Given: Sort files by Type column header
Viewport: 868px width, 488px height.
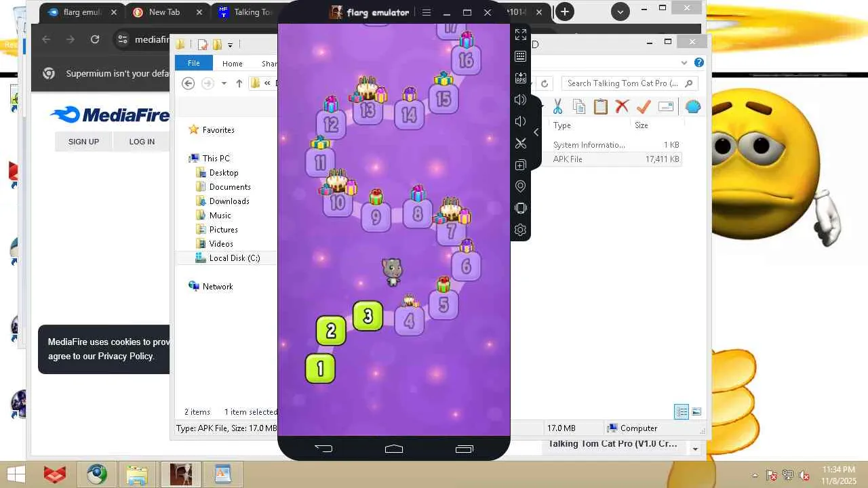Looking at the screenshot, I should pos(562,125).
